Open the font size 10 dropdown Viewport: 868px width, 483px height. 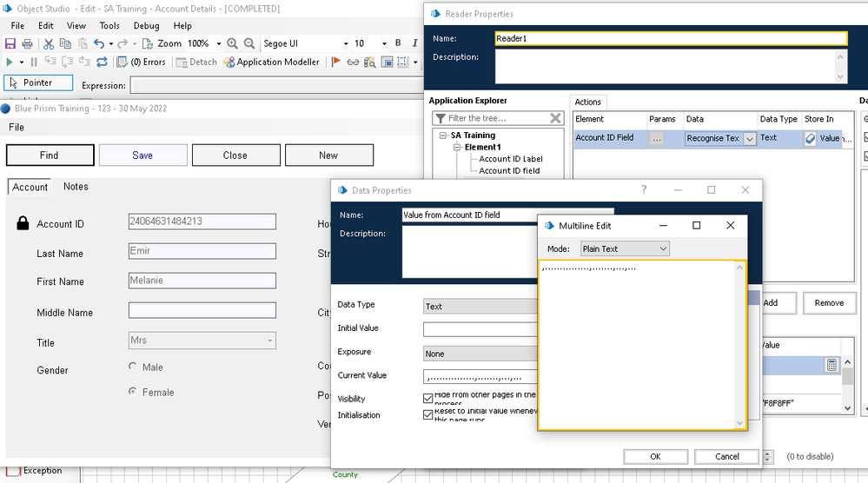click(x=384, y=43)
